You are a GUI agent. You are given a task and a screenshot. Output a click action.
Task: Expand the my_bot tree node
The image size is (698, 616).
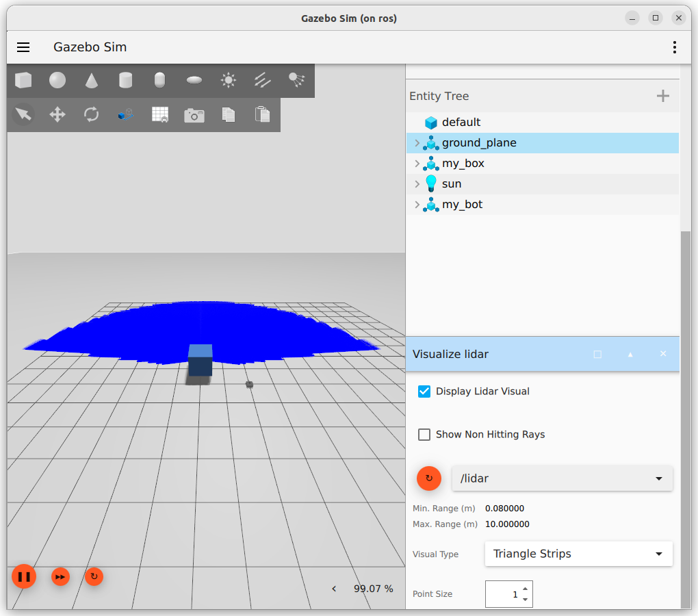(x=417, y=204)
